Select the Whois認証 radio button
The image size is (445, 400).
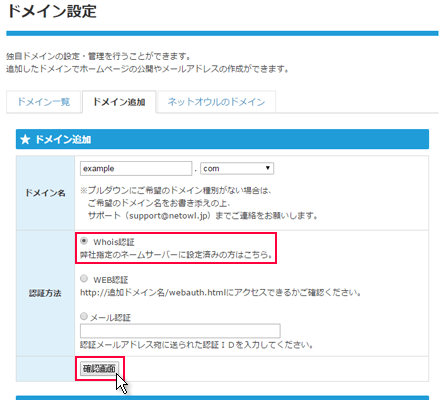point(84,241)
